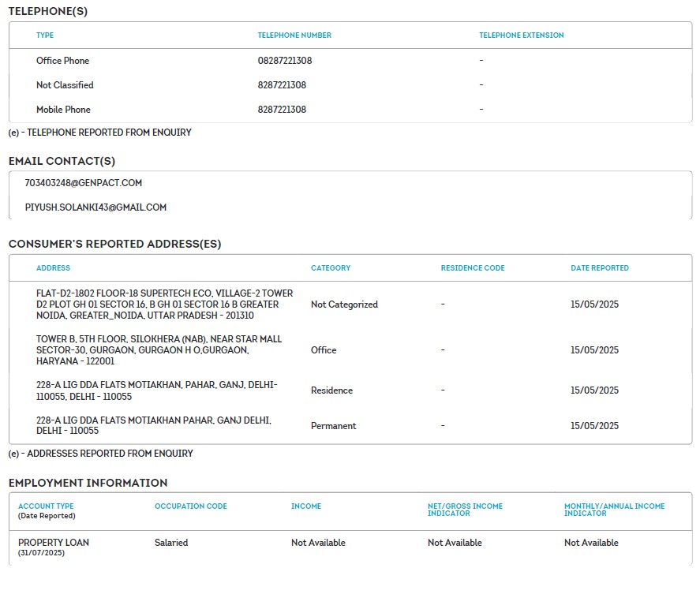
Task: Click the RESIDENCE CODE column header
Action: point(473,268)
